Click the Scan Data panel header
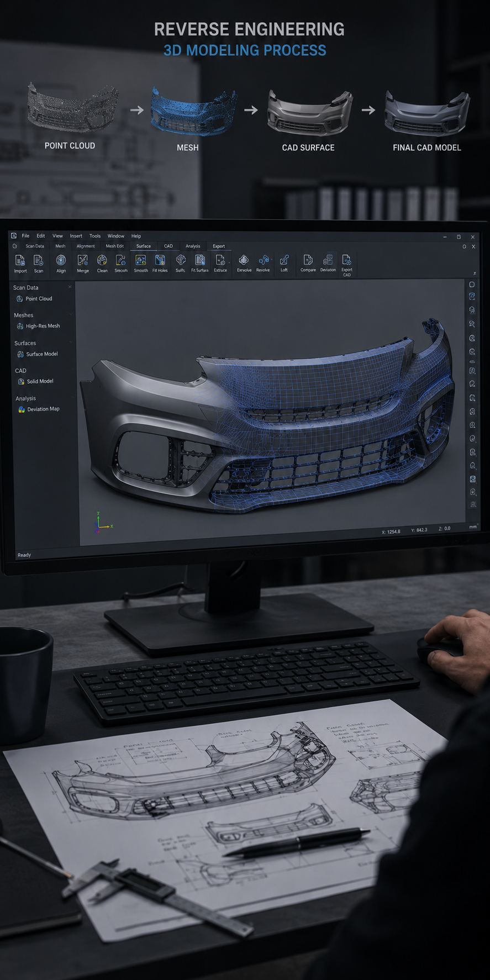This screenshot has width=490, height=980. click(26, 288)
